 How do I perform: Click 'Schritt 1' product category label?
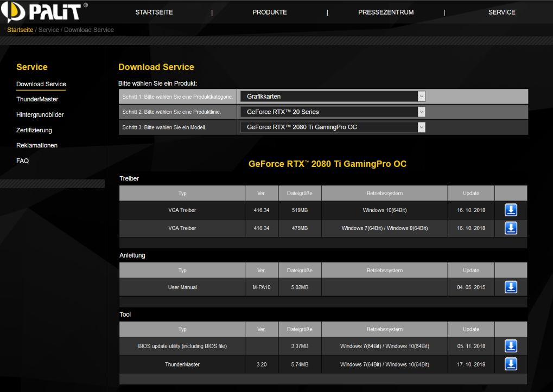click(x=177, y=97)
